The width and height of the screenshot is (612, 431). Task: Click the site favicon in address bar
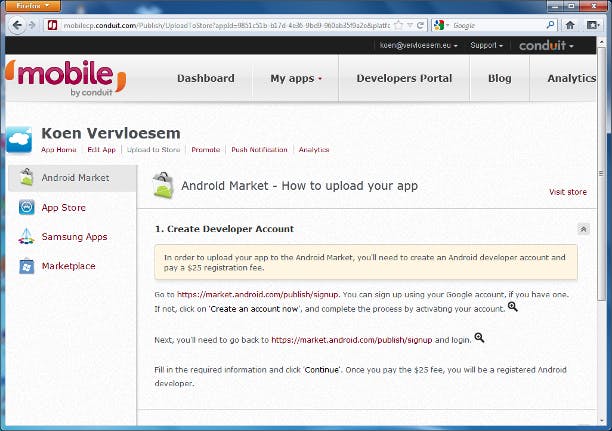coord(52,25)
